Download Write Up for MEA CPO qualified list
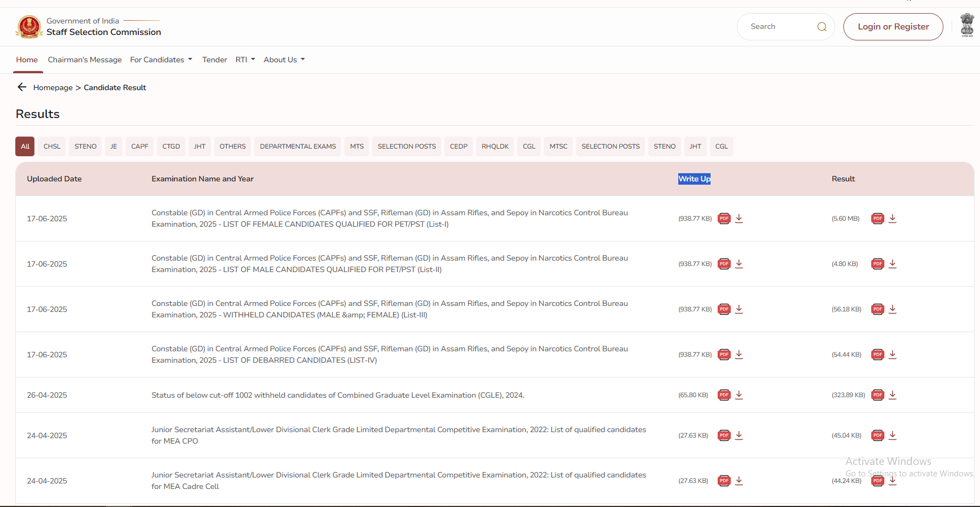The height and width of the screenshot is (507, 980). click(739, 435)
